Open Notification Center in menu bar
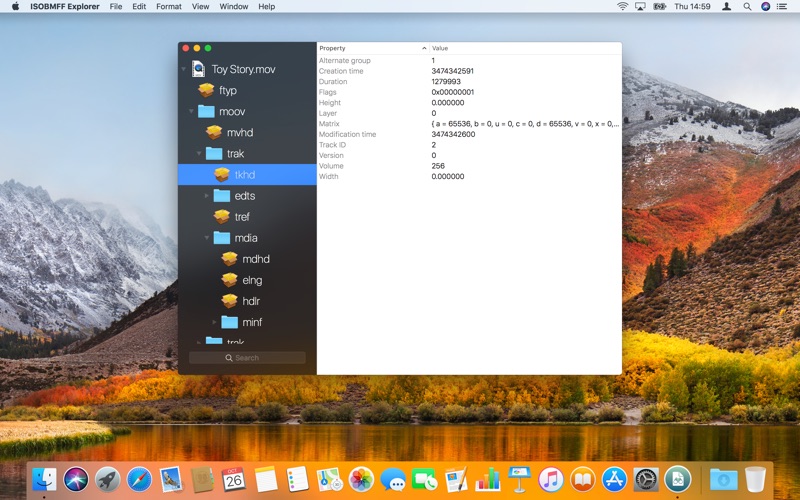800x500 pixels. tap(782, 7)
